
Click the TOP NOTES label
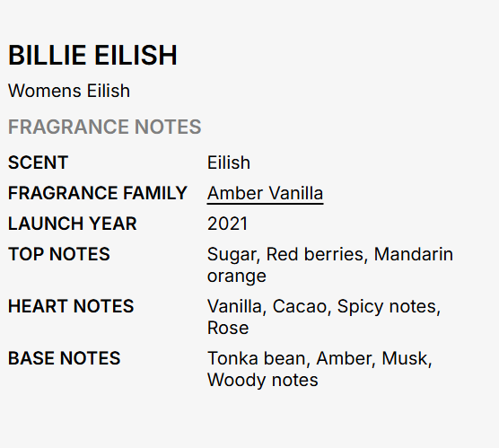pos(59,254)
